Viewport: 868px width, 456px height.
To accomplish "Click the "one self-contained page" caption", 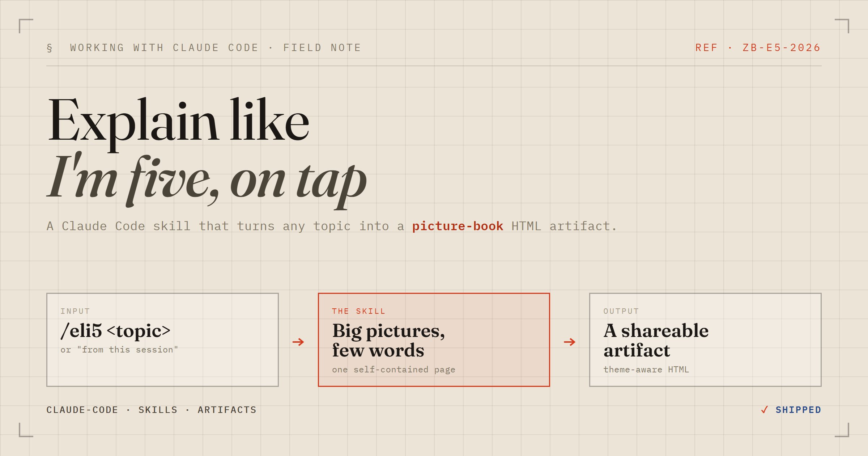I will coord(393,370).
